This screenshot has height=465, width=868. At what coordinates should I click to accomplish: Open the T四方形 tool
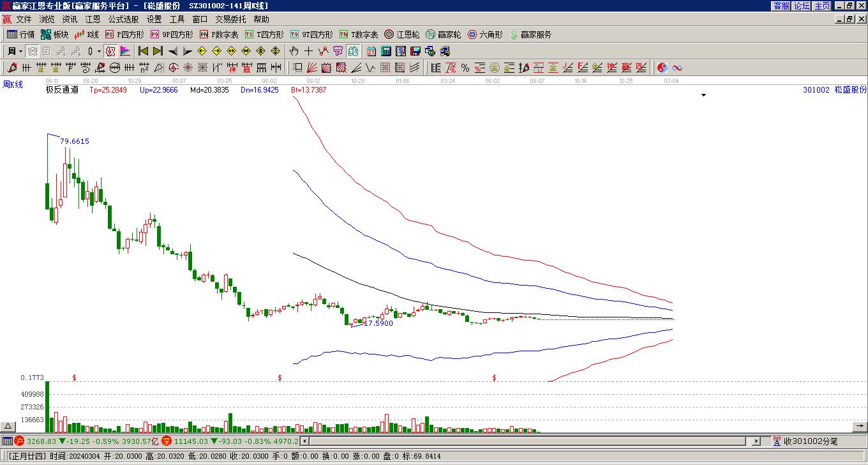(264, 34)
